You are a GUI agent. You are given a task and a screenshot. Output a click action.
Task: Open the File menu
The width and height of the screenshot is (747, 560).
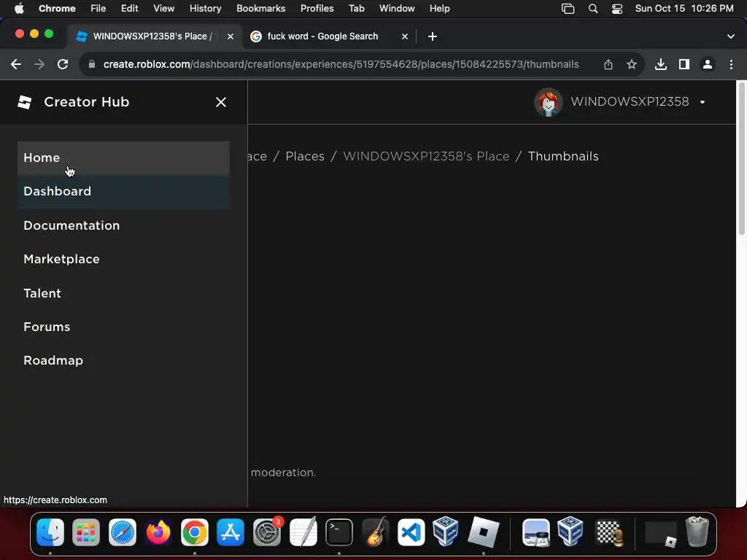tap(98, 9)
